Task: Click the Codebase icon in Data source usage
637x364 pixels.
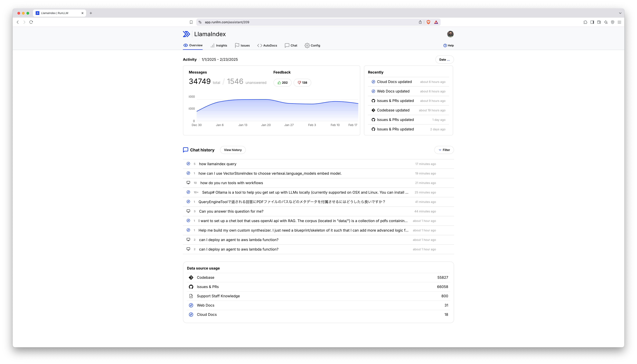Action: pyautogui.click(x=191, y=278)
